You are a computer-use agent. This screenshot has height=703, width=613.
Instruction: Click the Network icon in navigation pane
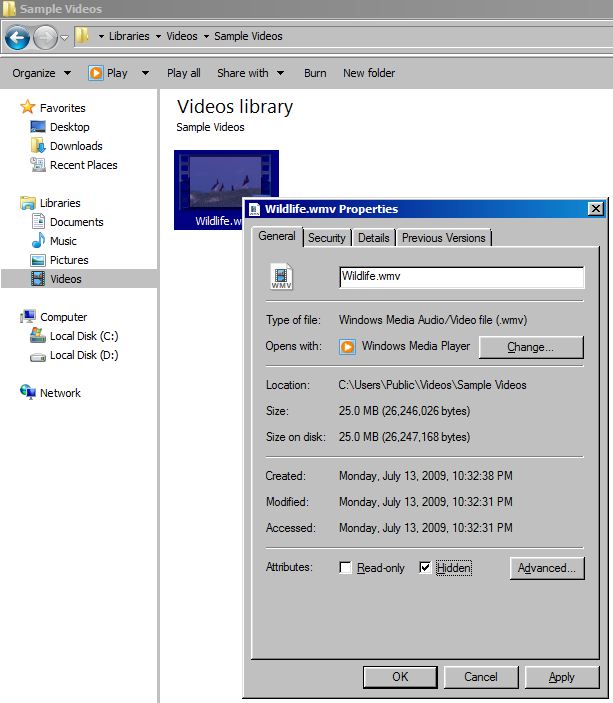coord(28,392)
